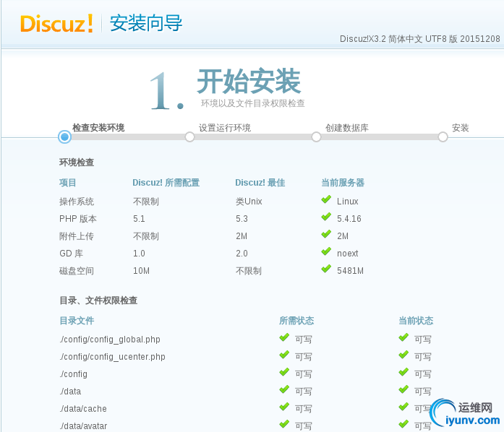Click the 项目 column header
Screen dimensions: 504x432
pyautogui.click(x=68, y=183)
